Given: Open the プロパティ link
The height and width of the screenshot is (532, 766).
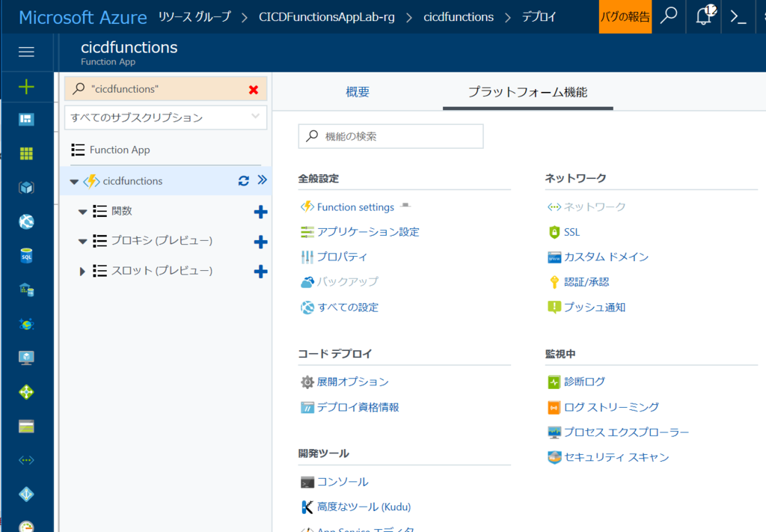Looking at the screenshot, I should (342, 257).
